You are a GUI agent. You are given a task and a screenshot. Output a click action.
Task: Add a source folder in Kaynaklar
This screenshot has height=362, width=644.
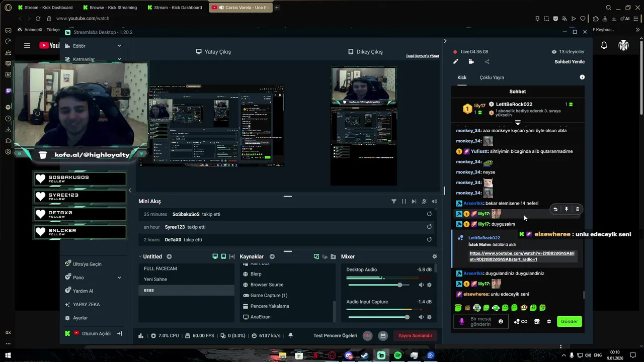pyautogui.click(x=333, y=256)
